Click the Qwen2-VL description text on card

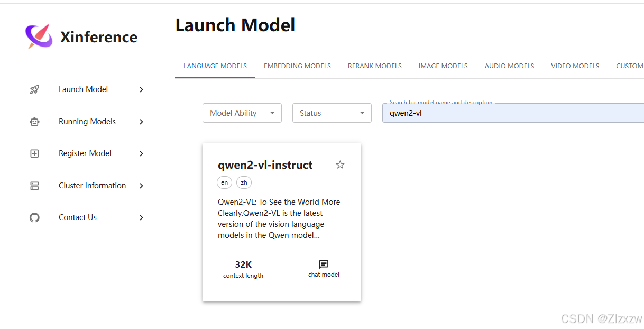point(279,218)
